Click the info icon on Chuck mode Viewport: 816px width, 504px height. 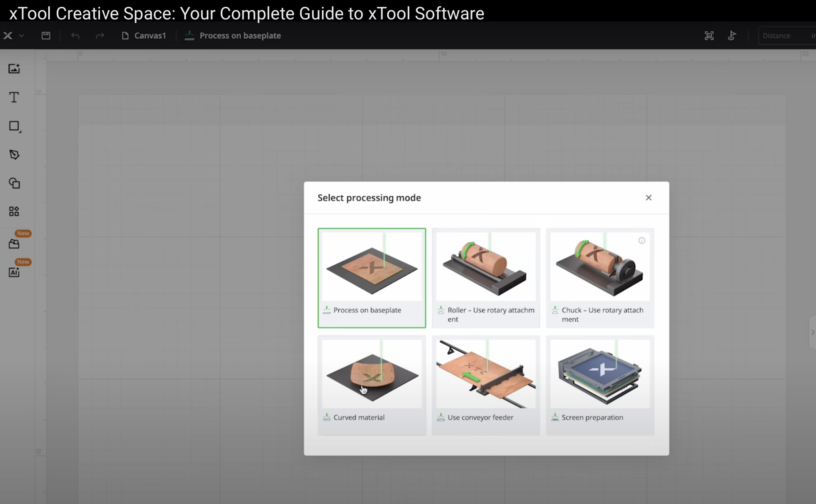tap(642, 241)
